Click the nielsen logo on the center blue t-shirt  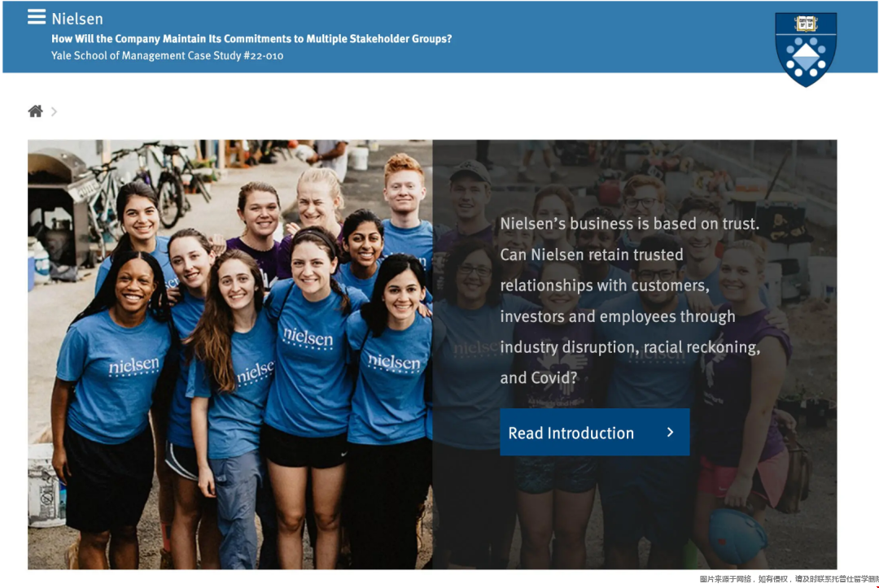click(x=308, y=338)
